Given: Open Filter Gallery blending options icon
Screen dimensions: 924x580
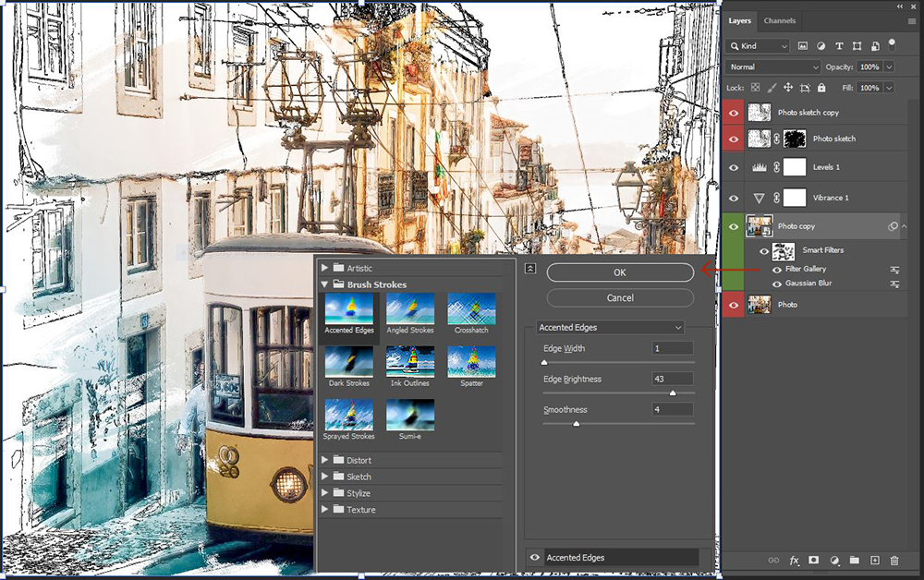Looking at the screenshot, I should click(894, 270).
